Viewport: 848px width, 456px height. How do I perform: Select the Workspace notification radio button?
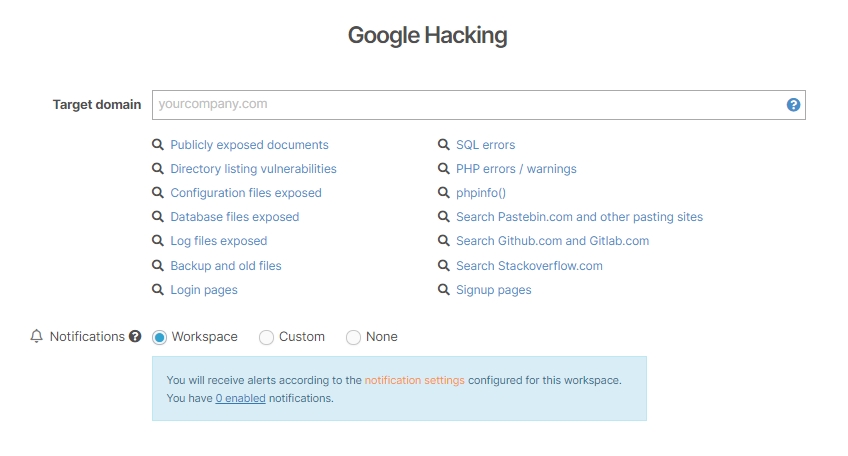(159, 338)
